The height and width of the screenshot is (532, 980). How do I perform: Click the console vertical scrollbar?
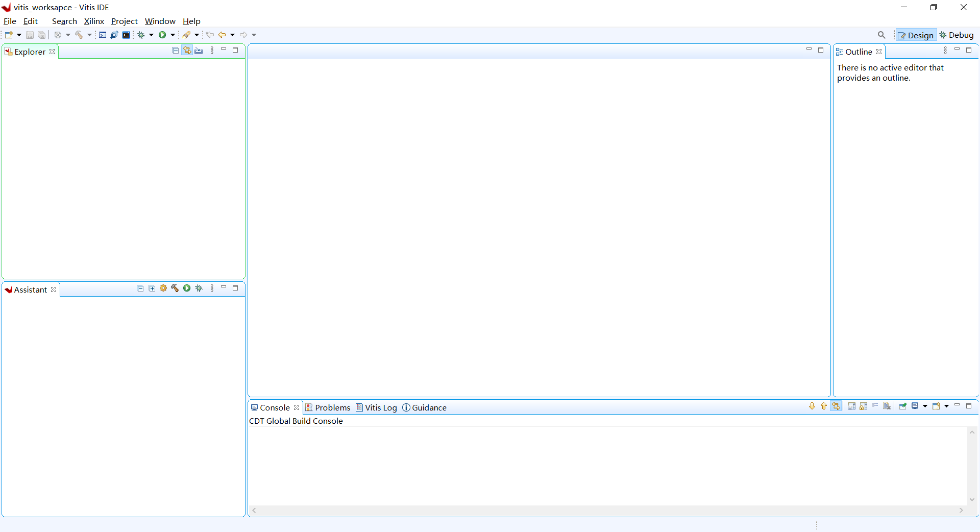(972, 466)
